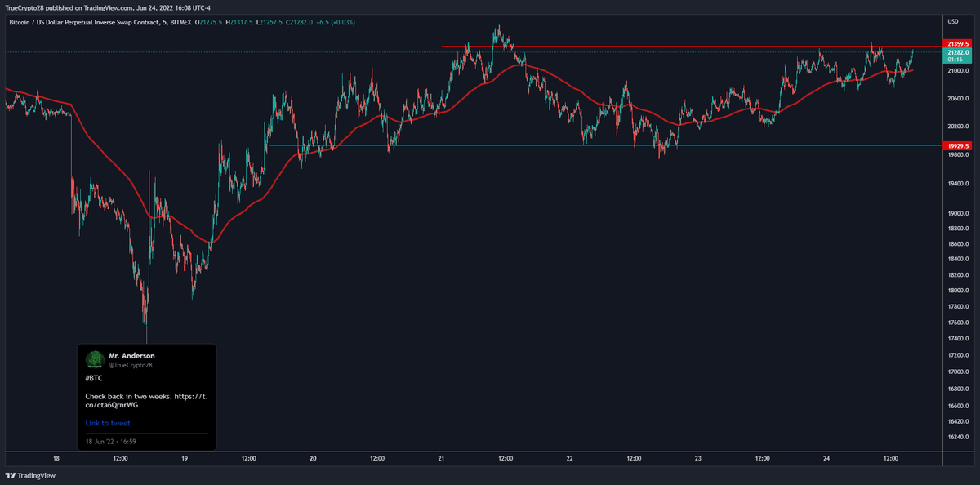The height and width of the screenshot is (485, 980).
Task: Click Mr. Anderson's green avatar in the tweet card
Action: point(95,359)
